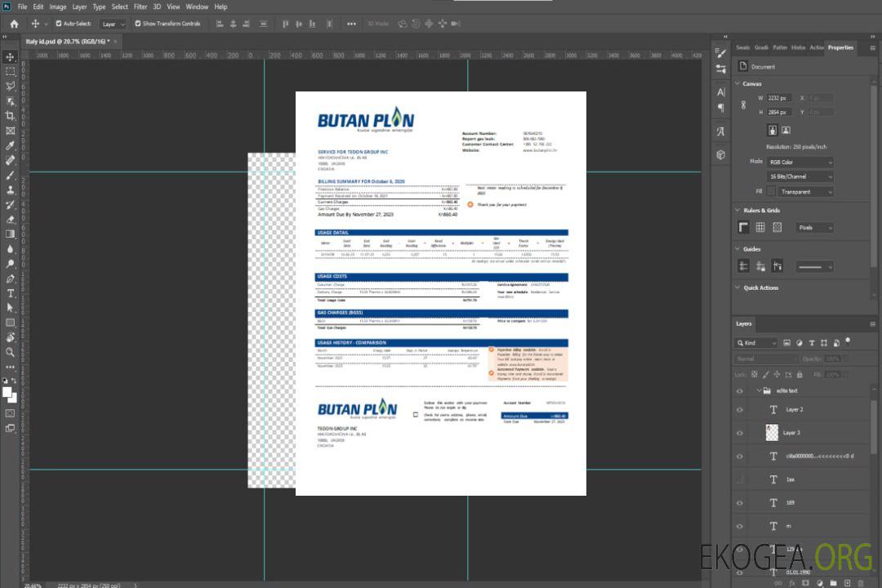Select the Lasso tool
The height and width of the screenshot is (588, 882).
click(x=10, y=86)
